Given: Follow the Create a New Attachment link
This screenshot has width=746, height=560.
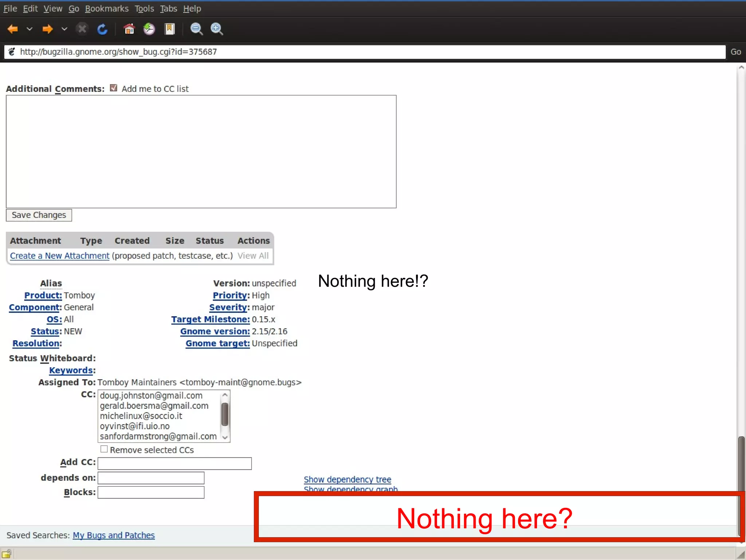Looking at the screenshot, I should [x=59, y=255].
